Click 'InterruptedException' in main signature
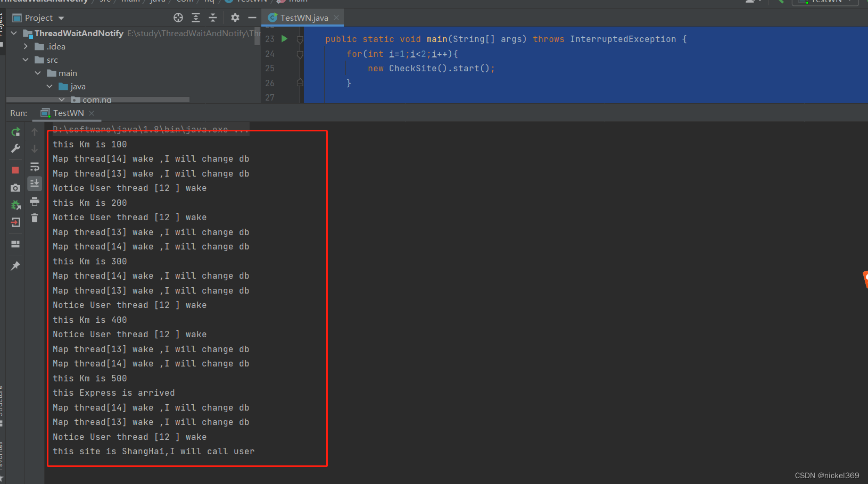Viewport: 868px width, 484px height. 623,39
